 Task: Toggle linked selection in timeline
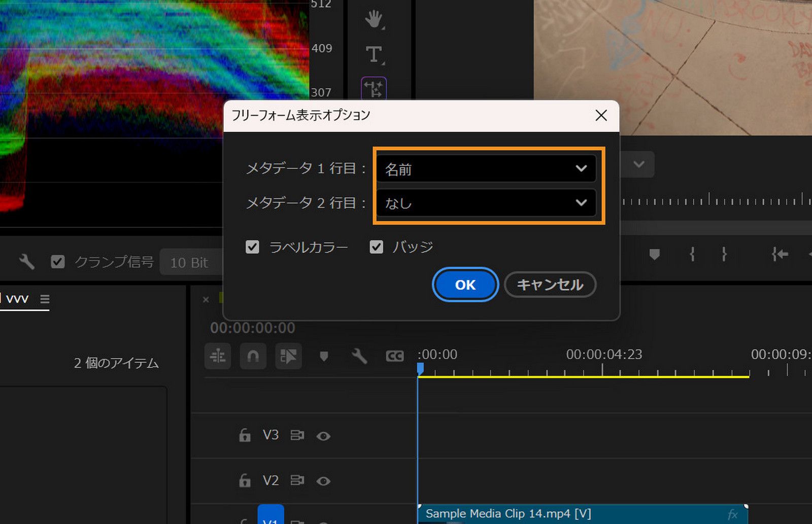click(288, 357)
